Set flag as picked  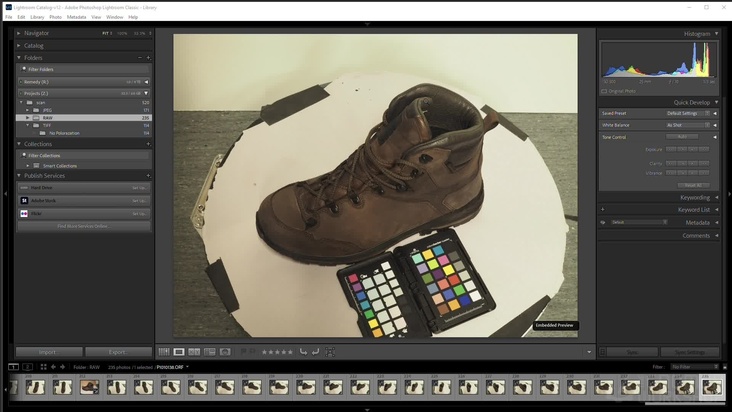point(243,352)
